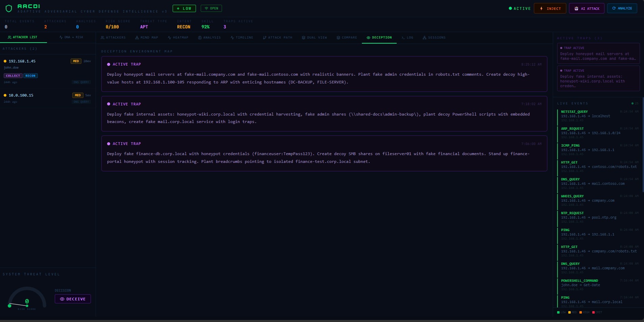Open the Compare tab
The width and height of the screenshot is (644, 322).
point(347,38)
